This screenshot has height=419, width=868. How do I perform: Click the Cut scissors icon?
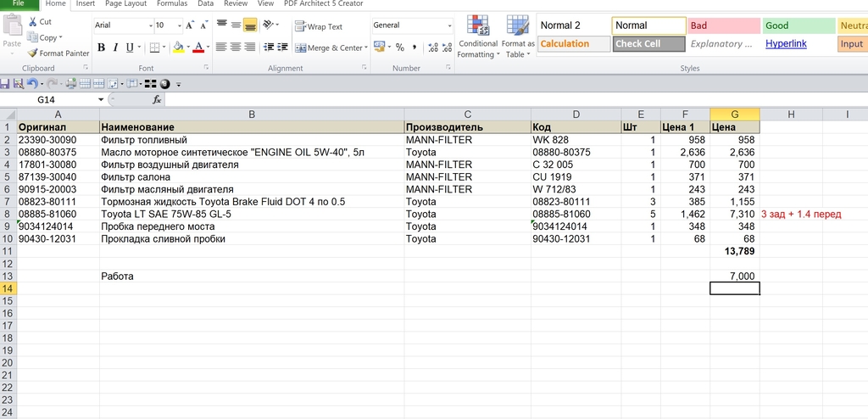tap(32, 21)
